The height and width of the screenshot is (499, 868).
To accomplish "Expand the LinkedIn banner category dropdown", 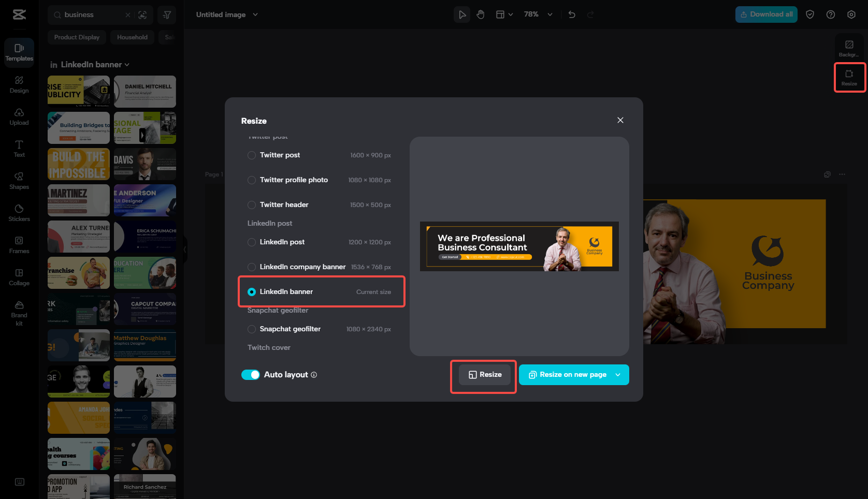I will pos(126,64).
